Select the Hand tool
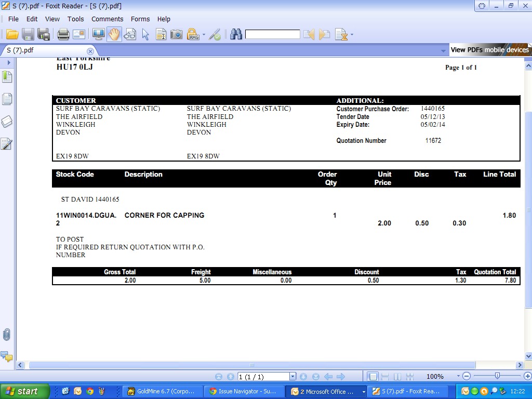Image resolution: width=532 pixels, height=399 pixels. click(114, 35)
